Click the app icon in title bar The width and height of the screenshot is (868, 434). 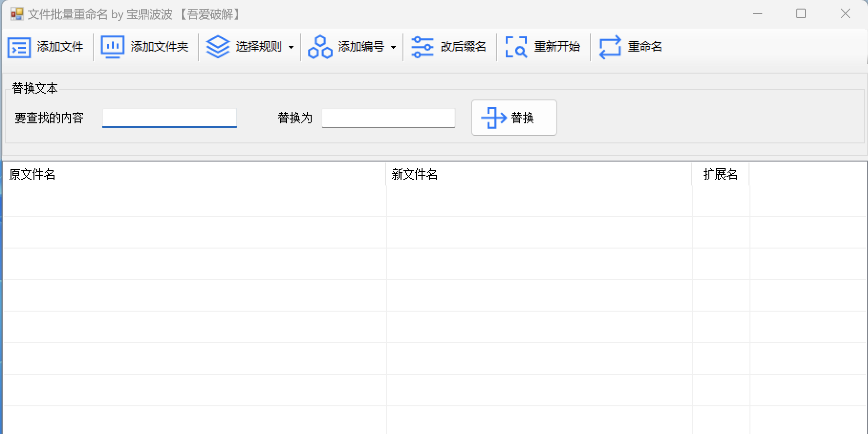17,14
